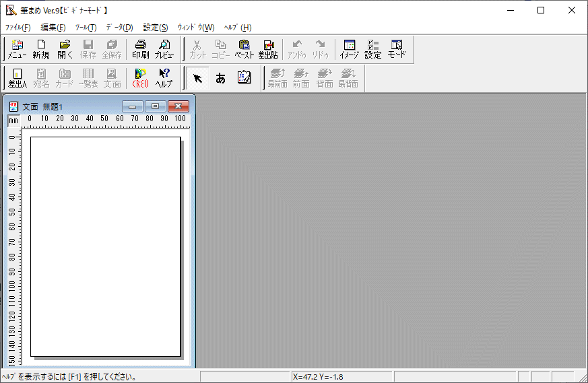Launch the CREO icon

point(141,78)
